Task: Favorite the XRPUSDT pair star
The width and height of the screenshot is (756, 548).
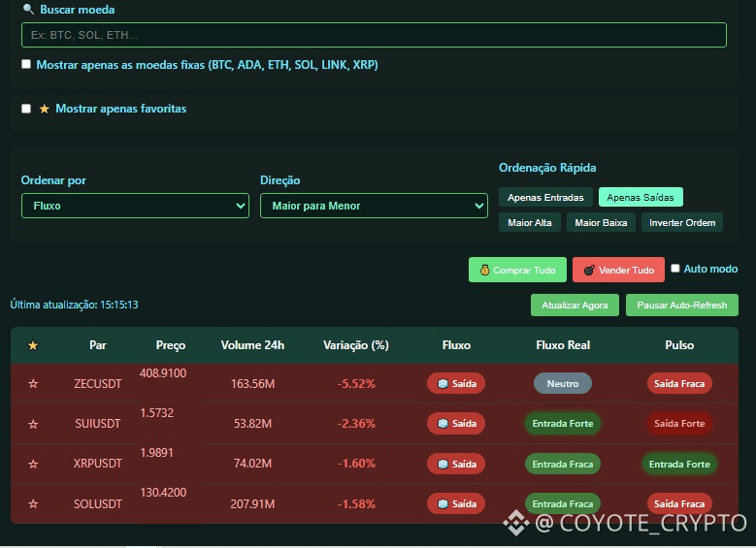Action: pyautogui.click(x=33, y=465)
